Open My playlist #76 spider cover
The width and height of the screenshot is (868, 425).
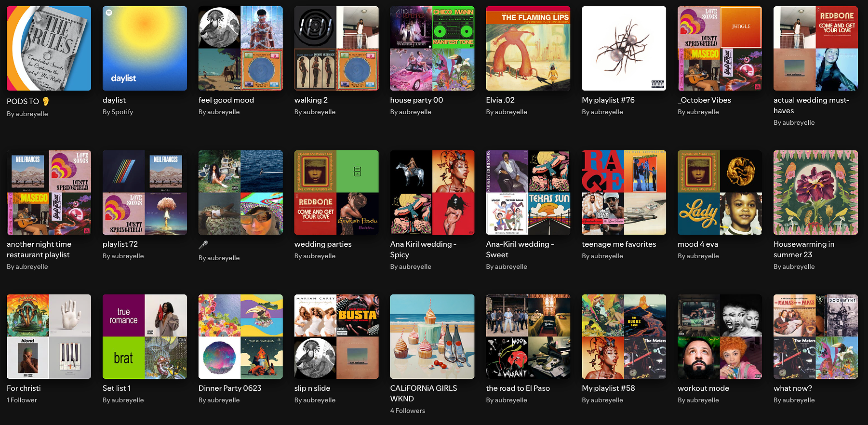[x=624, y=48]
